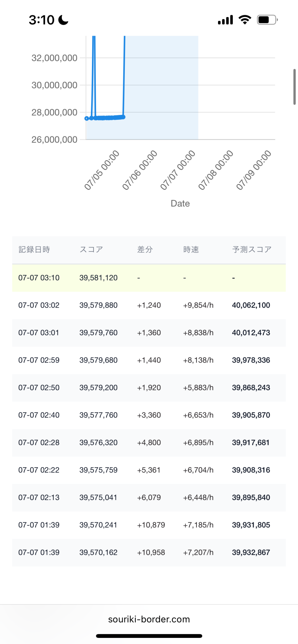298x644 pixels.
Task: Click the 予測スコア column header
Action: coord(252,250)
